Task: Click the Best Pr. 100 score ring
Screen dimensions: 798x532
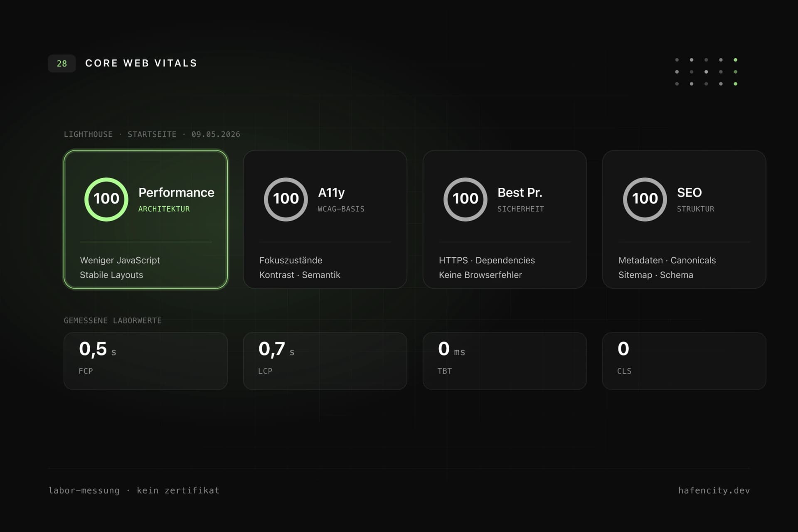Action: [465, 199]
